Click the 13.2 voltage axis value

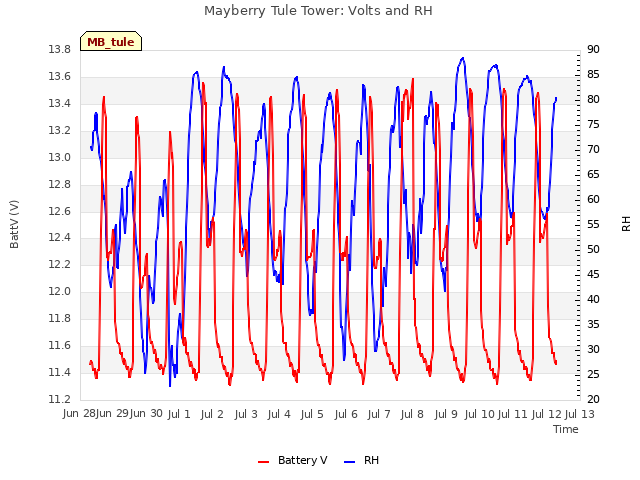point(60,131)
